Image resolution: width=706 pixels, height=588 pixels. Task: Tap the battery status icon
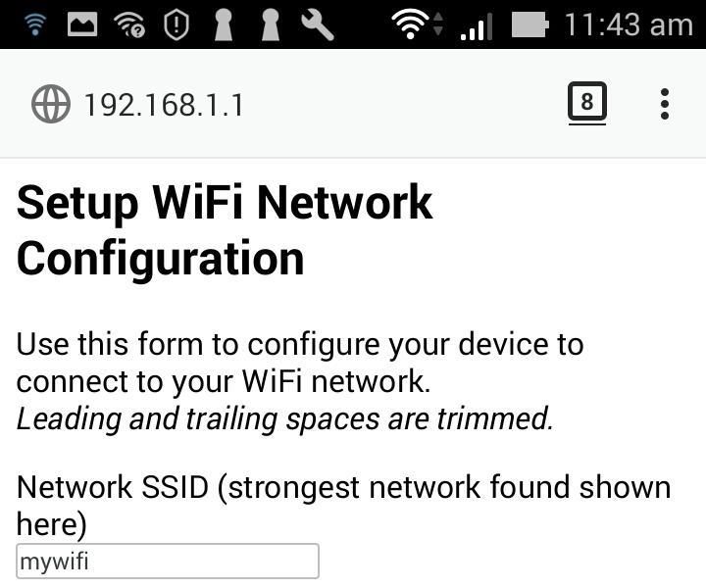[529, 24]
